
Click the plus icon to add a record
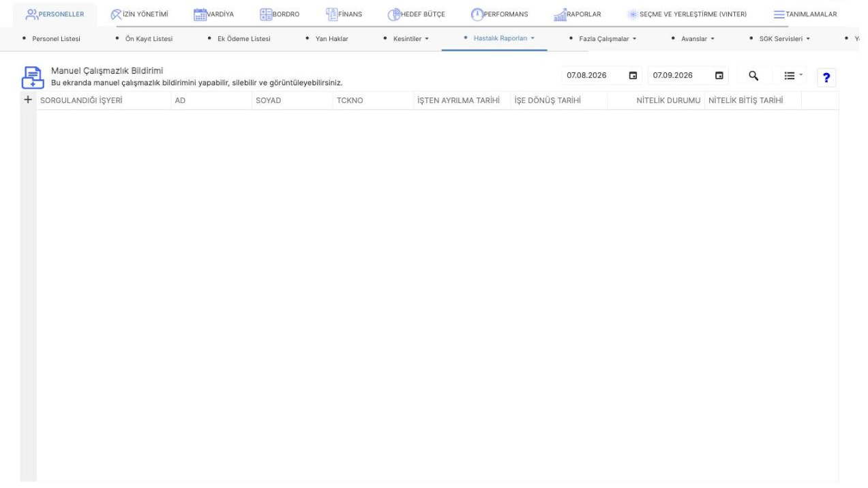28,100
